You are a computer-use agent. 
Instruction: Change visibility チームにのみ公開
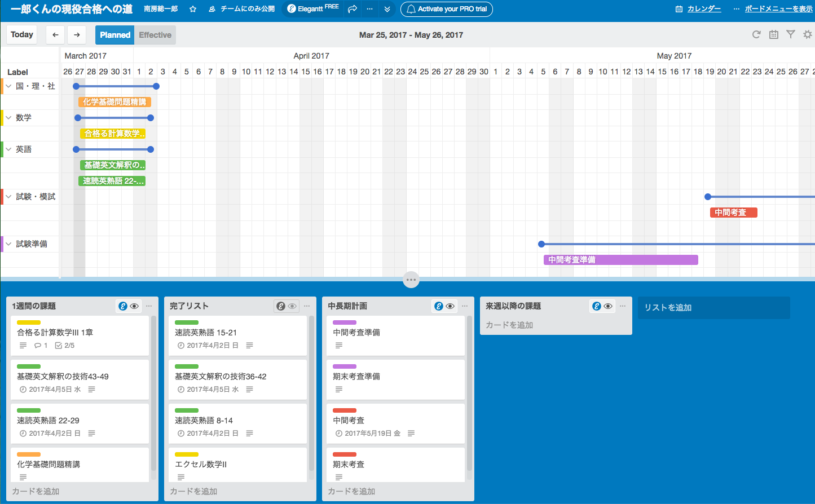[242, 9]
